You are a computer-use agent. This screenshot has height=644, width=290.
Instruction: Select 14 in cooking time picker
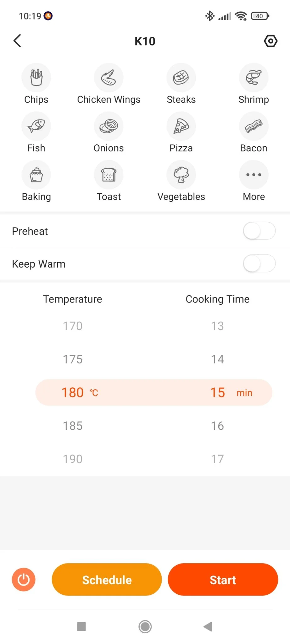click(x=217, y=359)
